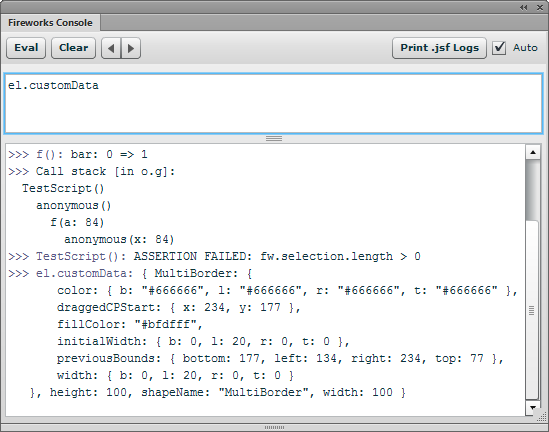Image resolution: width=549 pixels, height=432 pixels.
Task: Click the resize grip in the panel corner
Action: [x=542, y=417]
